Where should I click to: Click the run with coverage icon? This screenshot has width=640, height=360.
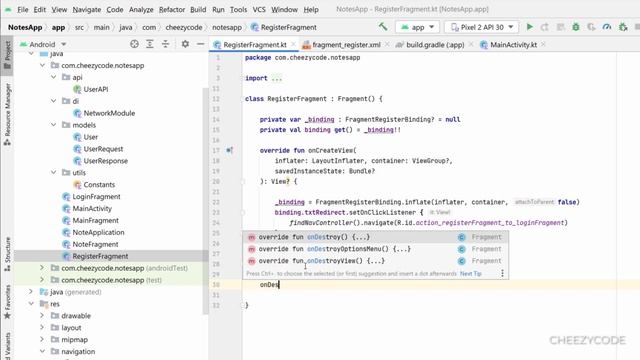point(591,27)
